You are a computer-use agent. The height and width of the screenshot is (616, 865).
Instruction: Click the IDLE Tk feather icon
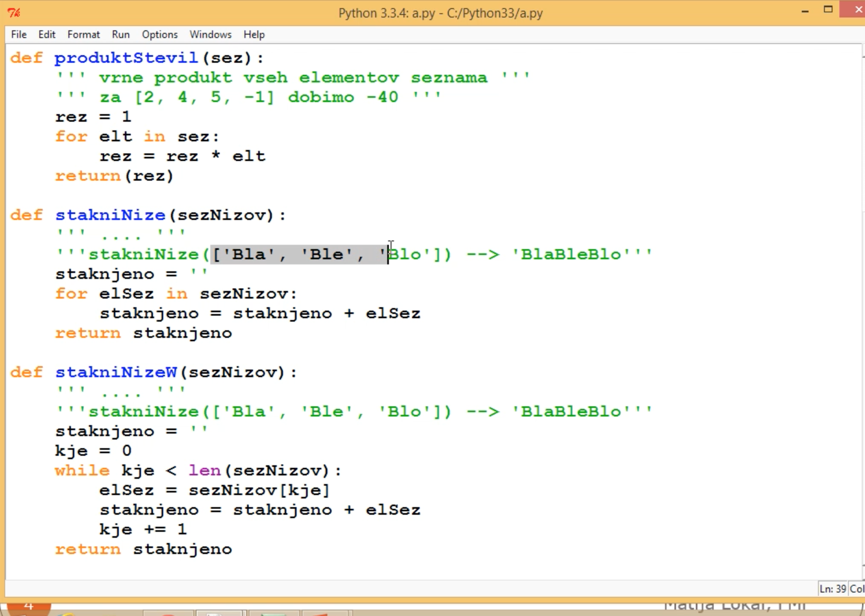[14, 13]
